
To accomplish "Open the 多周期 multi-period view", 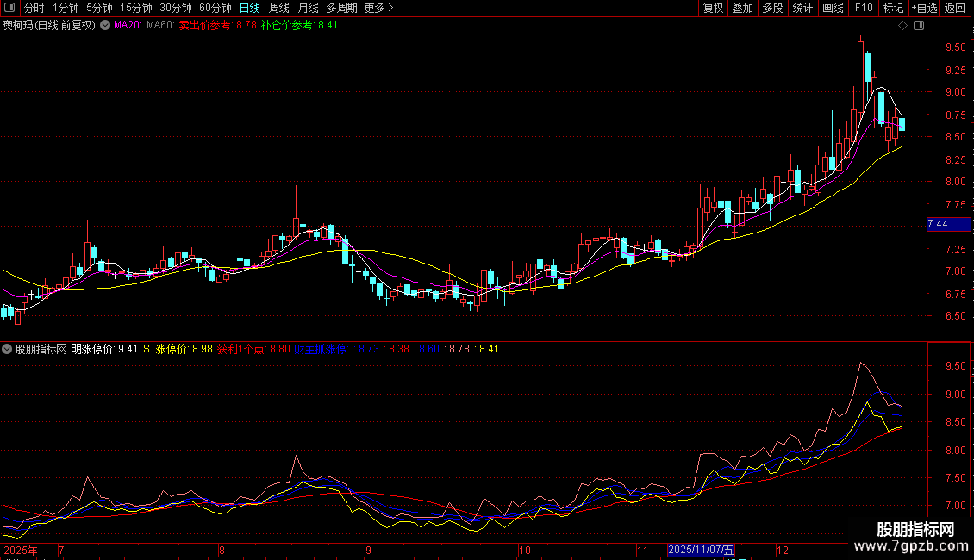I will tap(341, 8).
